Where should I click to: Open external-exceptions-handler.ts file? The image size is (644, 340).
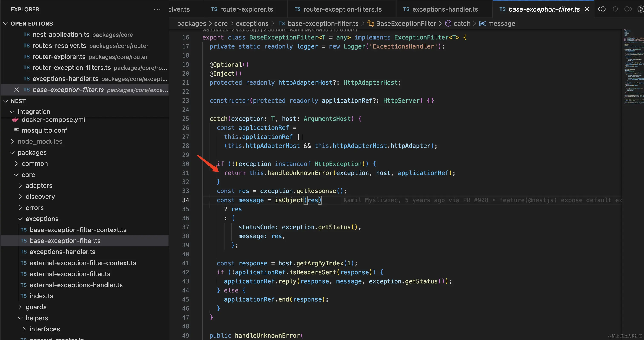[x=85, y=285]
